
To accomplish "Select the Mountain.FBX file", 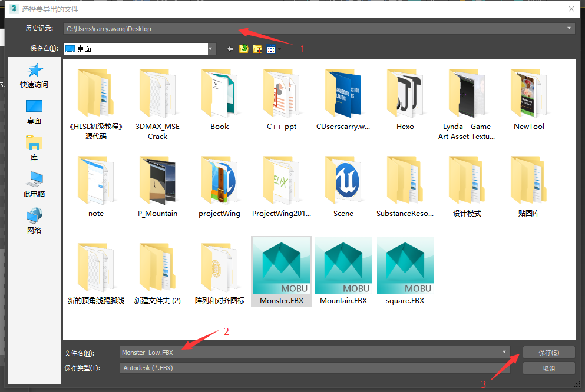I will click(x=343, y=272).
